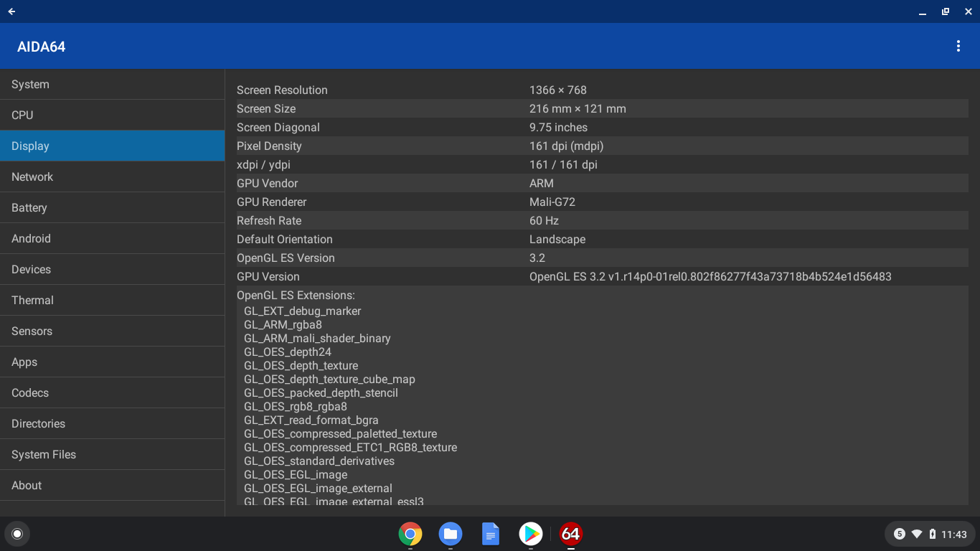Go to the Devices section

(112, 269)
